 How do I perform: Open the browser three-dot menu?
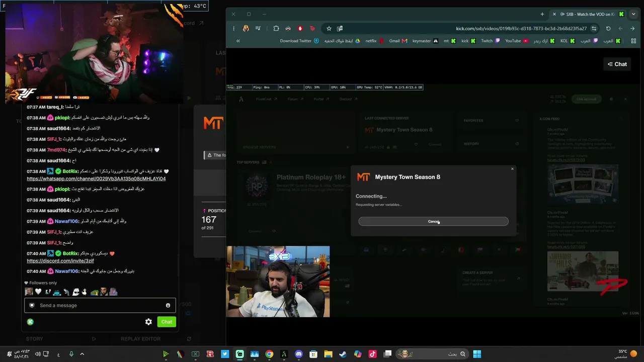(233, 29)
